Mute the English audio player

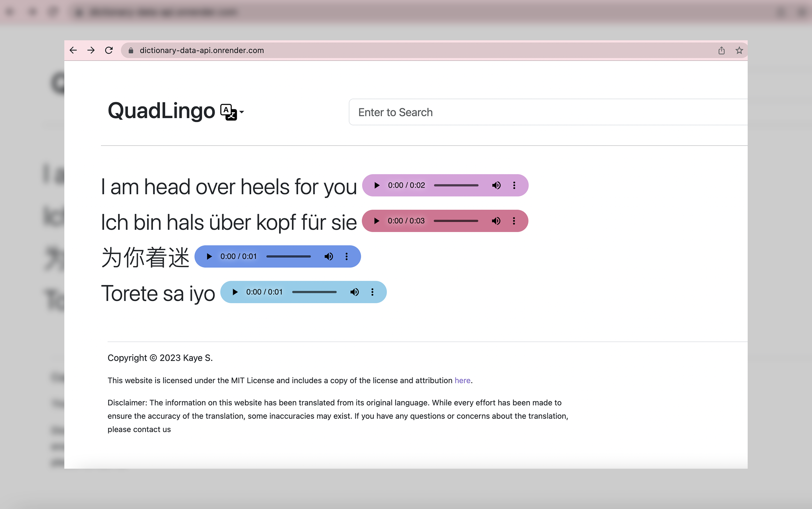tap(496, 186)
